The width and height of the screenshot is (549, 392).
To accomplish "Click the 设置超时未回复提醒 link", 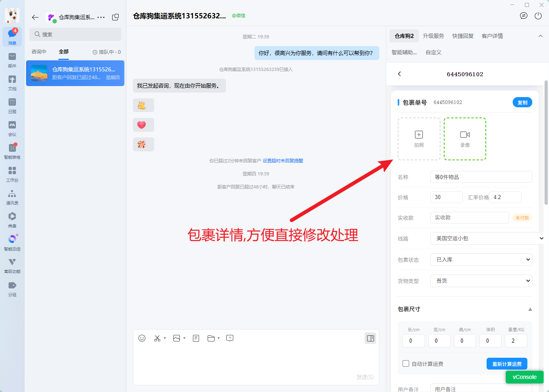I will point(283,161).
